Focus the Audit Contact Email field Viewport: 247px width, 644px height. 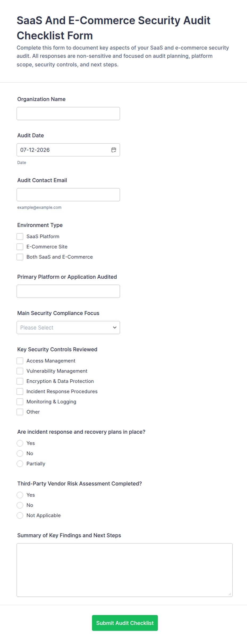coord(68,195)
